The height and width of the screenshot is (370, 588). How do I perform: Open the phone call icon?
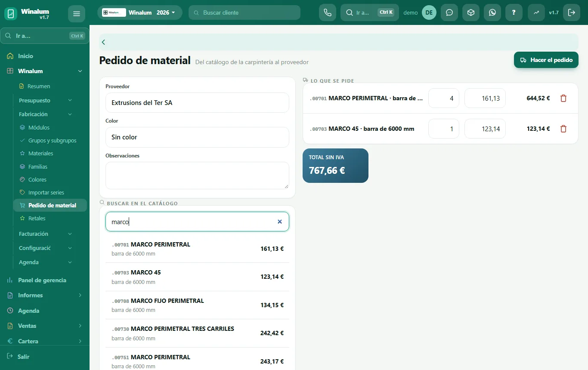coord(328,12)
